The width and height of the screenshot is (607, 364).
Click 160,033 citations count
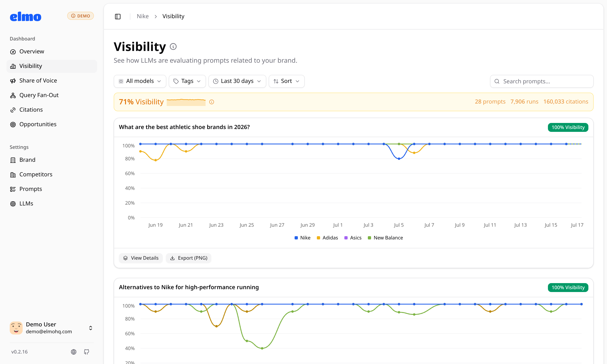pyautogui.click(x=566, y=102)
